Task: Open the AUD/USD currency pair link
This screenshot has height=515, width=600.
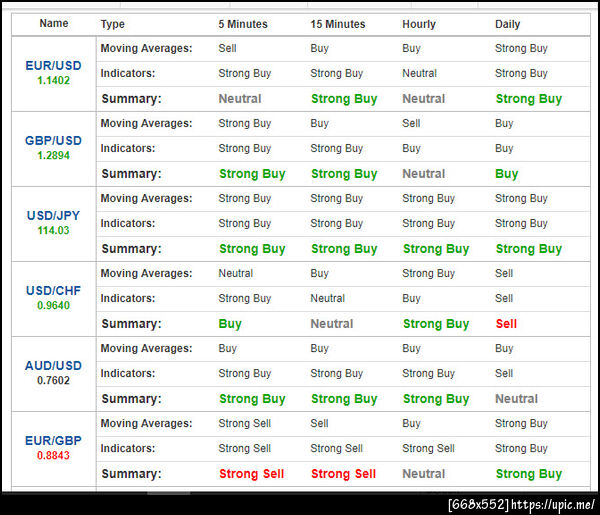Action: click(x=53, y=365)
